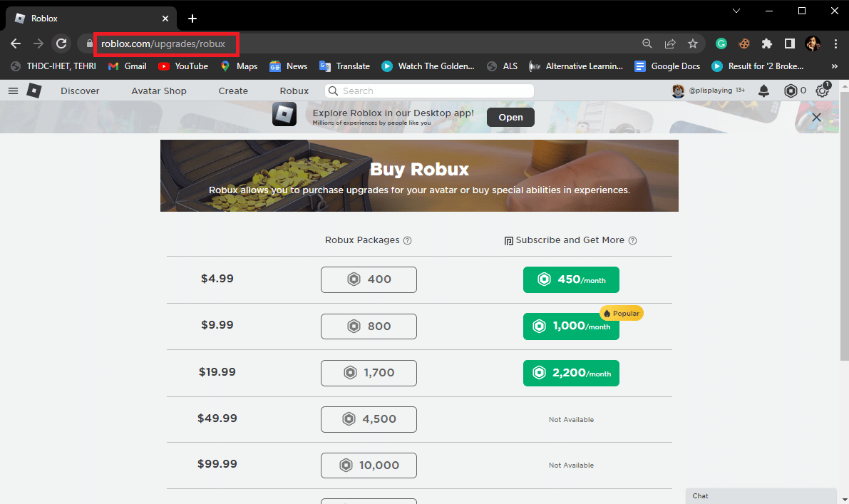View site information via the lock icon
This screenshot has width=849, height=504.
(89, 44)
